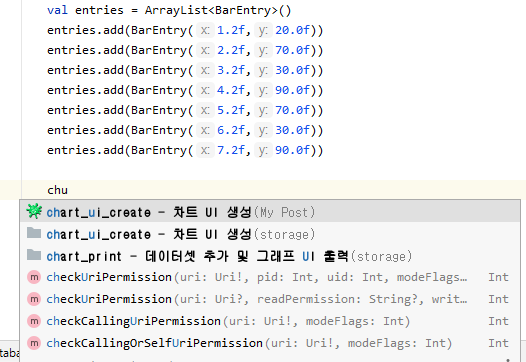The width and height of the screenshot is (526, 362).
Task: Place cursor after typed text "chu"
Action: [68, 190]
